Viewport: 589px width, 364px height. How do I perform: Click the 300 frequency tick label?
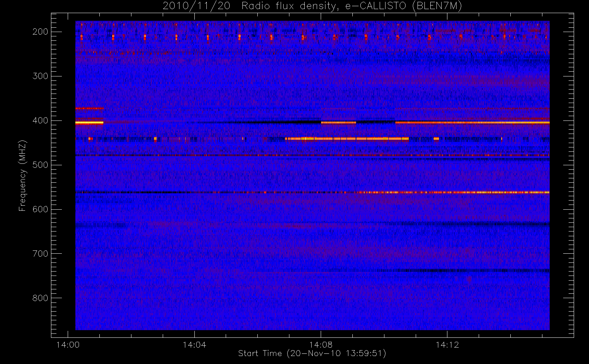pyautogui.click(x=40, y=76)
